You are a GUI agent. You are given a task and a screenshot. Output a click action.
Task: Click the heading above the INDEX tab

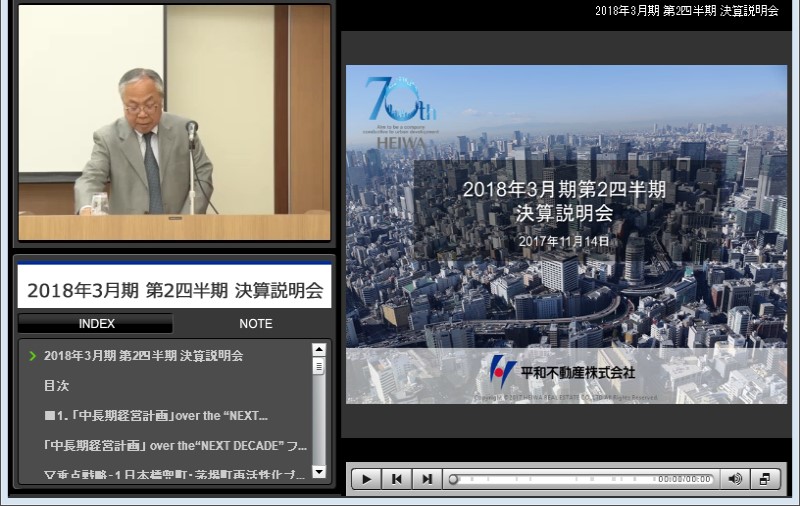[x=175, y=290]
